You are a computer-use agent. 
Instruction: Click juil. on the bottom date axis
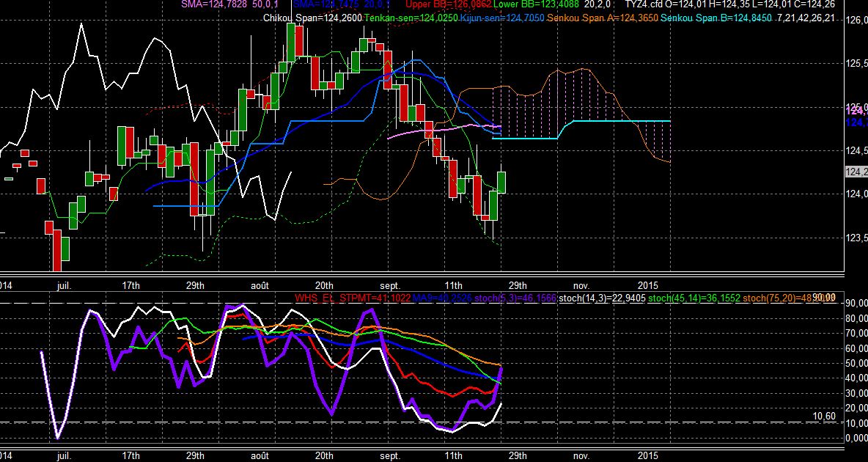[x=65, y=455]
